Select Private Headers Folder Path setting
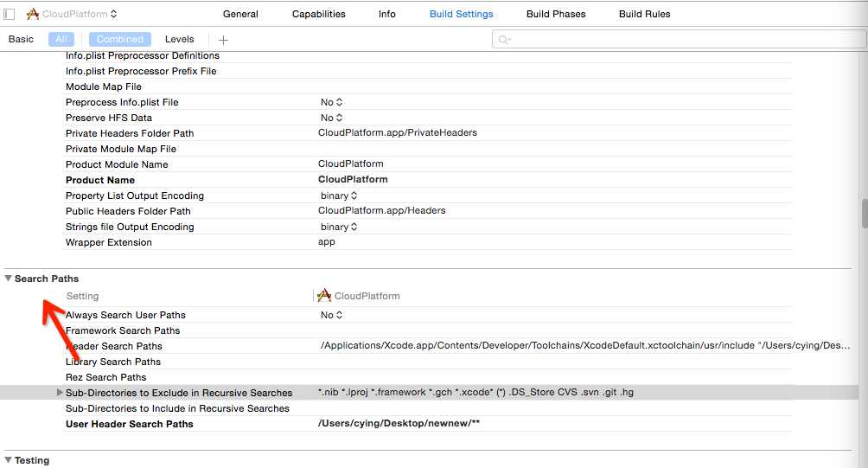 coord(130,133)
